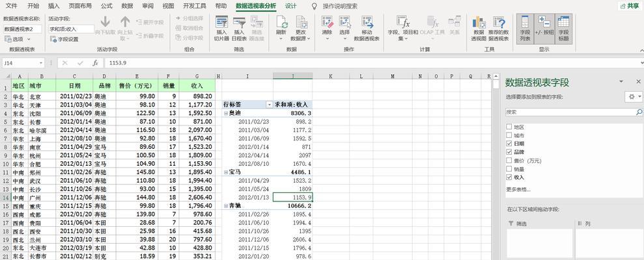Image resolution: width=644 pixels, height=260 pixels.
Task: Click the 清除 (Clear) pivot table icon
Action: [328, 23]
